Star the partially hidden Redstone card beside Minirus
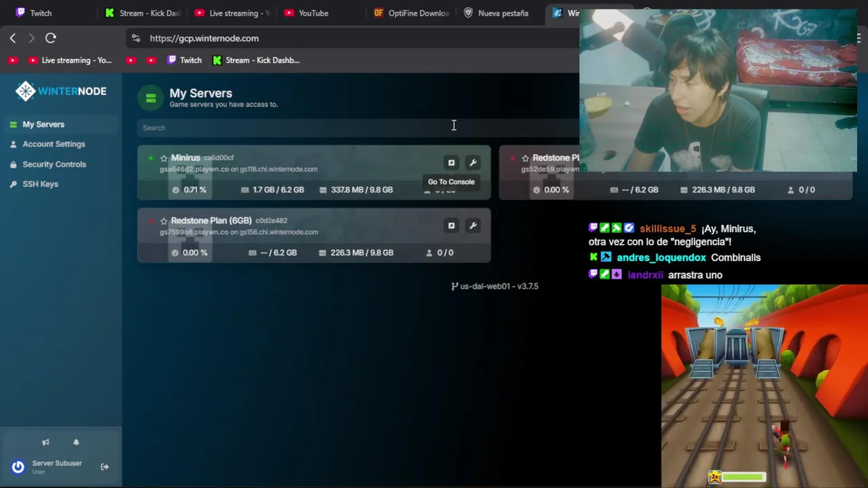The image size is (868, 488). [x=525, y=158]
